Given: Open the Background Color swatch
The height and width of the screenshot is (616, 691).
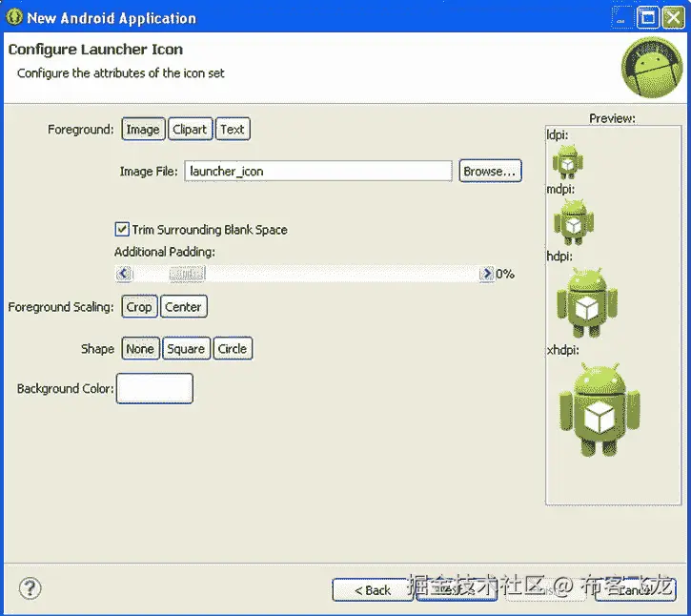Looking at the screenshot, I should 154,388.
